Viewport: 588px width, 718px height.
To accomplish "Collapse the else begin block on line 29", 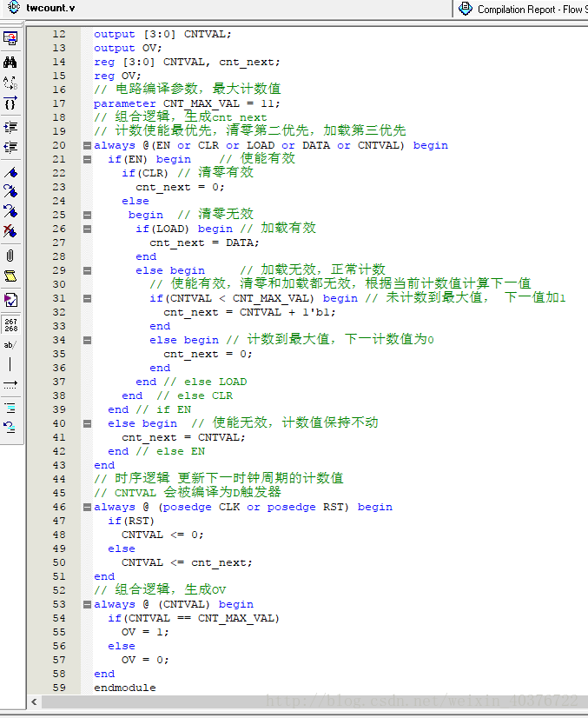I will point(87,270).
